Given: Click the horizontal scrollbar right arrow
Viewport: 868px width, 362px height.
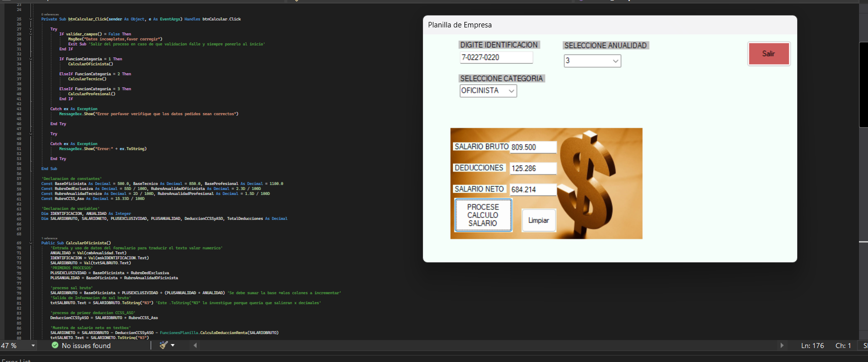Looking at the screenshot, I should (x=782, y=346).
